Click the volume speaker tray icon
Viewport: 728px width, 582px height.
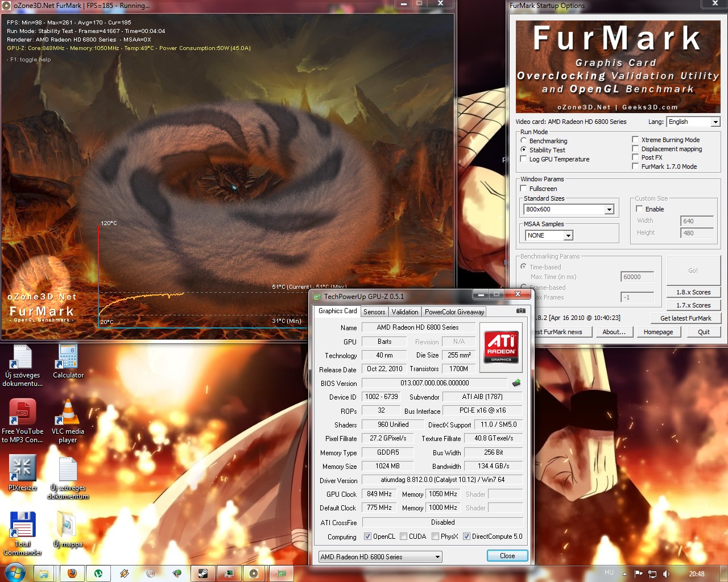pos(666,573)
